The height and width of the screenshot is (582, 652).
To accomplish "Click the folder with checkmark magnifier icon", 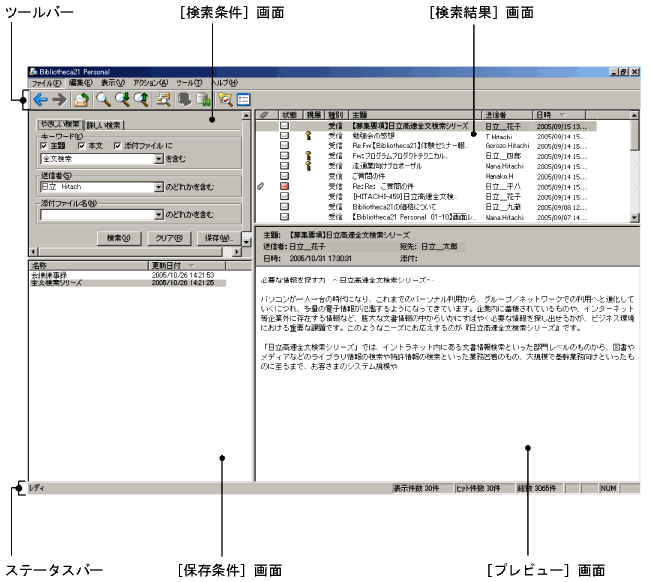I will tap(225, 100).
